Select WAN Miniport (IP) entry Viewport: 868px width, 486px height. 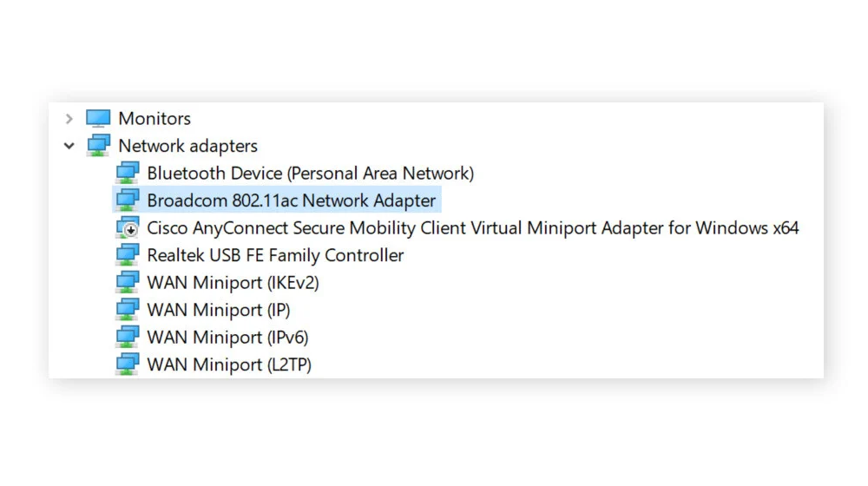(219, 310)
